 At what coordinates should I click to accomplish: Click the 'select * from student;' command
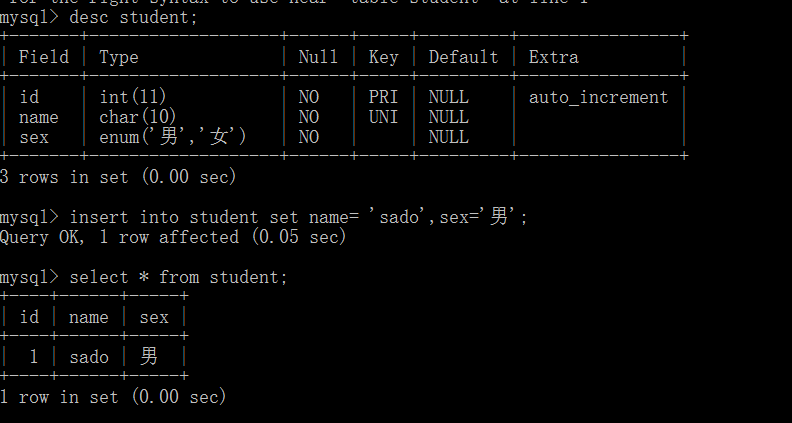click(178, 277)
